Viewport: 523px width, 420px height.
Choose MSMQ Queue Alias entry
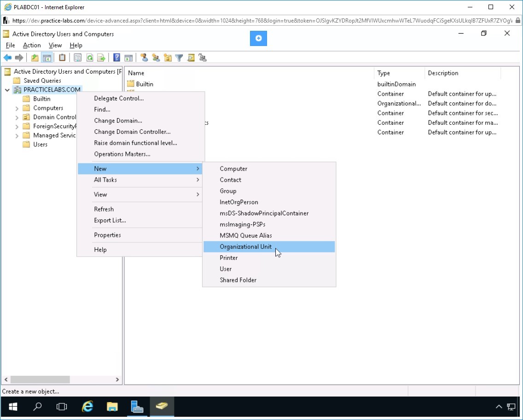pyautogui.click(x=269, y=236)
